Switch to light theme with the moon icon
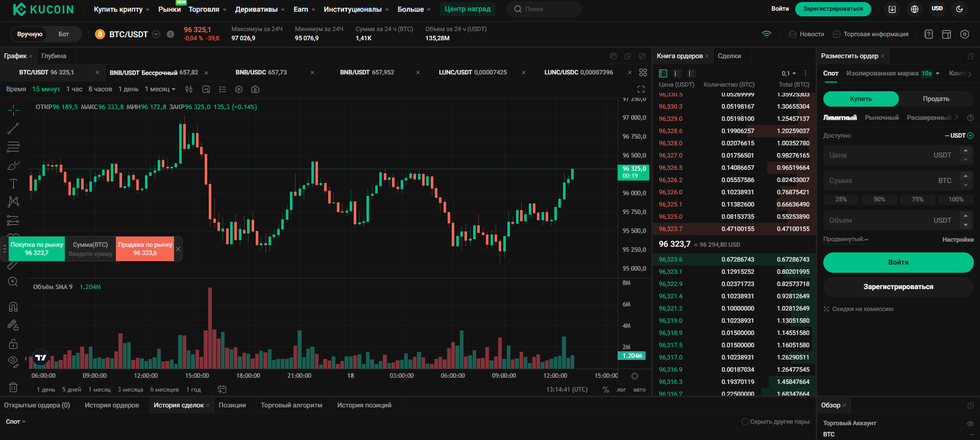Image resolution: width=980 pixels, height=440 pixels. 960,9
